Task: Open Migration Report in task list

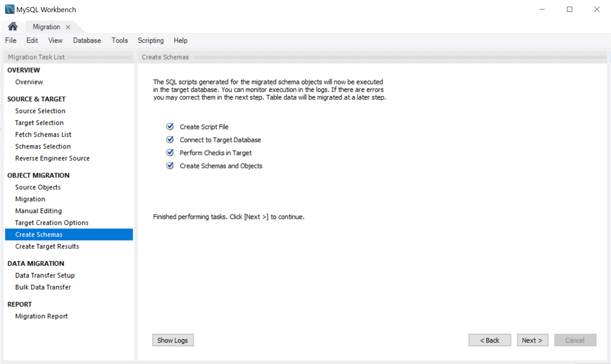Action: [41, 316]
